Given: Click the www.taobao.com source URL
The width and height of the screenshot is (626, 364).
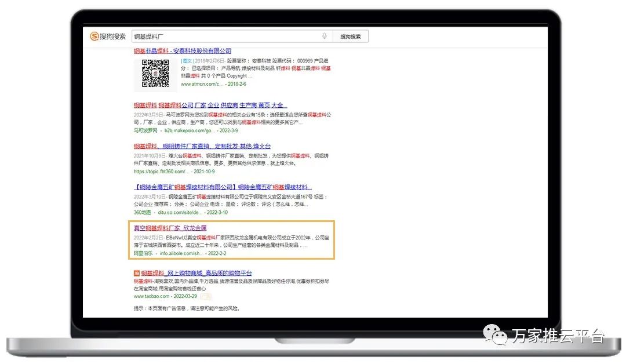Looking at the screenshot, I should pyautogui.click(x=152, y=296).
